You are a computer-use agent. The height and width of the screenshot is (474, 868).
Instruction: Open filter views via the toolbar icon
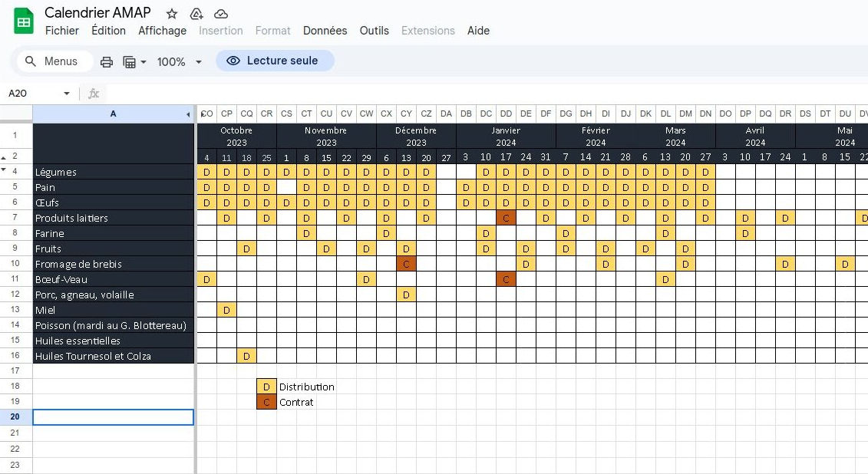[x=129, y=61]
